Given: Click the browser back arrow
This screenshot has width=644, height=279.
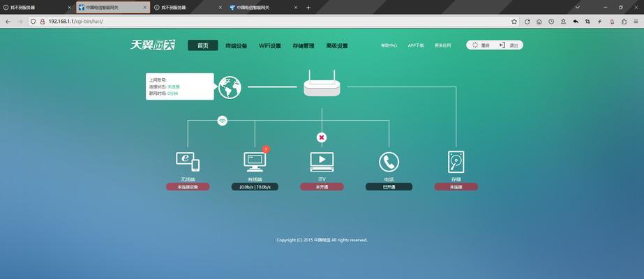Looking at the screenshot, I should [8, 22].
